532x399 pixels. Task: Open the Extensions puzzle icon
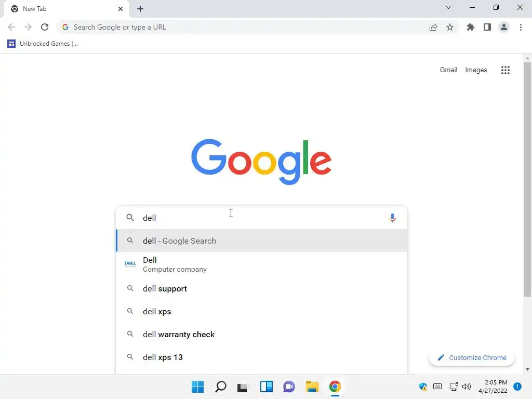click(470, 27)
